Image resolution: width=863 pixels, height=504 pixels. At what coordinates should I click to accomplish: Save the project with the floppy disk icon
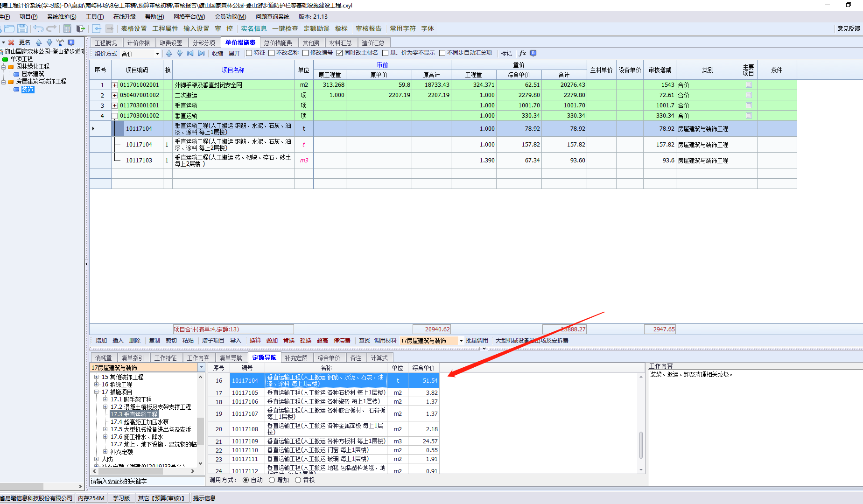click(x=22, y=29)
